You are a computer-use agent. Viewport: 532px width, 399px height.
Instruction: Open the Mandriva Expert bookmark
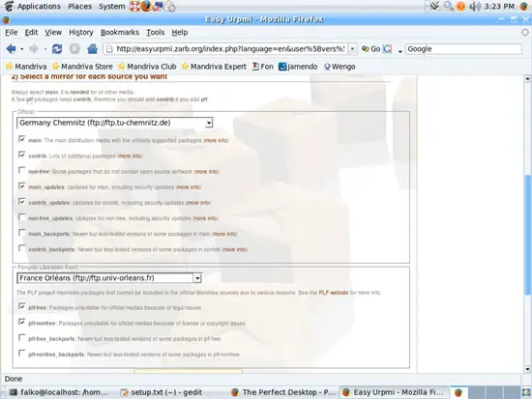point(214,67)
